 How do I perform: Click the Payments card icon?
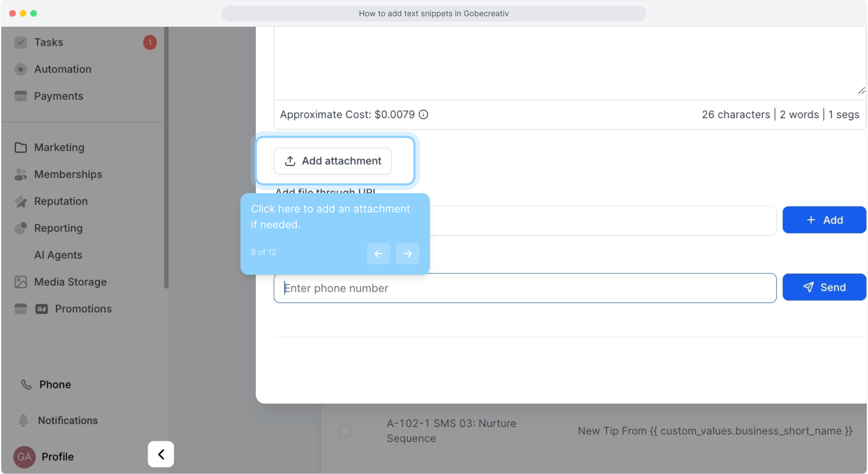click(21, 96)
